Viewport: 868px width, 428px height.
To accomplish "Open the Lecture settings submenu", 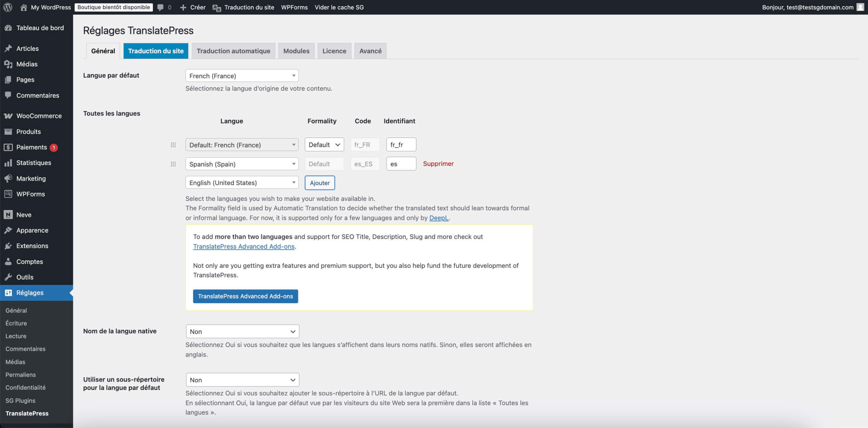I will 16,336.
